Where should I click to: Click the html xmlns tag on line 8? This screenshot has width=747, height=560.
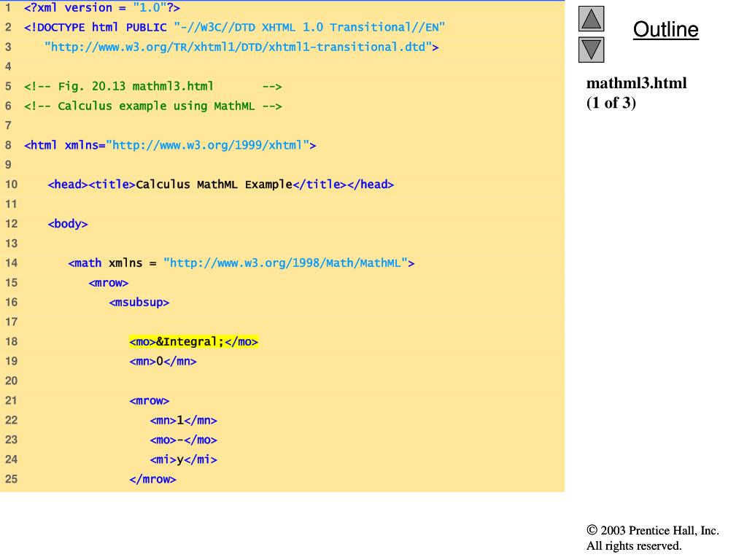click(170, 145)
